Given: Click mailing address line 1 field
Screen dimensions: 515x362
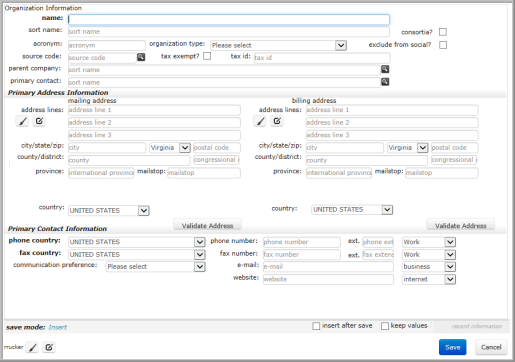Looking at the screenshot, I should tap(154, 110).
